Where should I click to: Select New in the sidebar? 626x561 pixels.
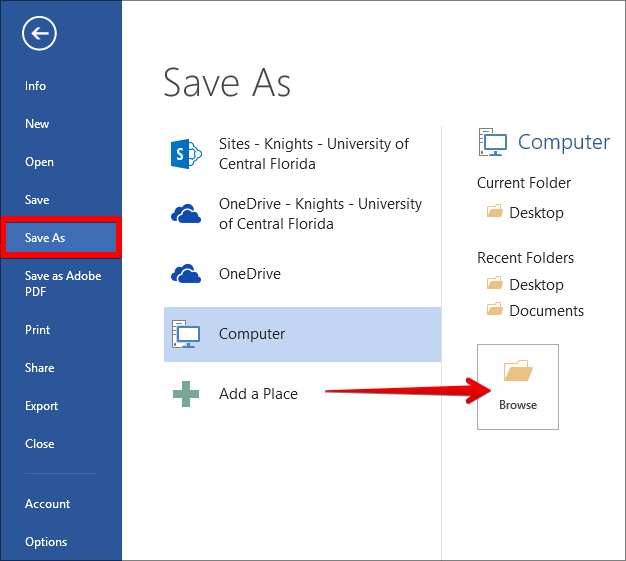pyautogui.click(x=37, y=124)
